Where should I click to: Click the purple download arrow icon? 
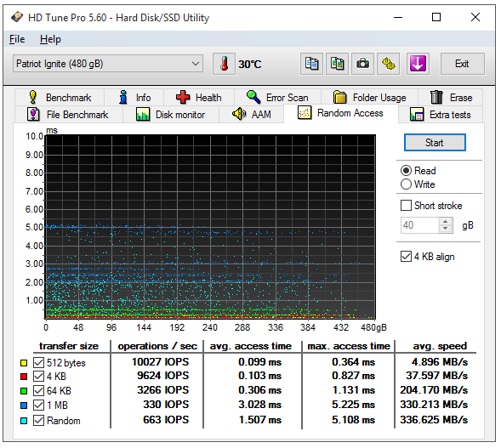pyautogui.click(x=418, y=64)
